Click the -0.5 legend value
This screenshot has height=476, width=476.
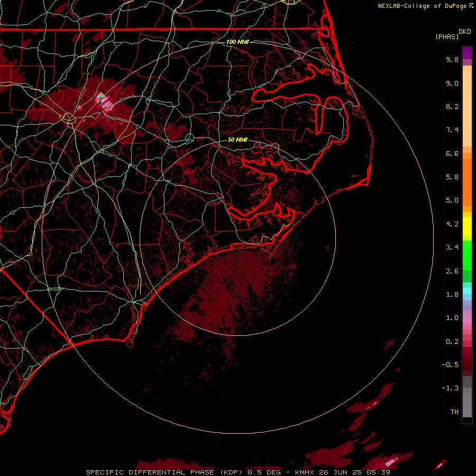[x=450, y=365]
